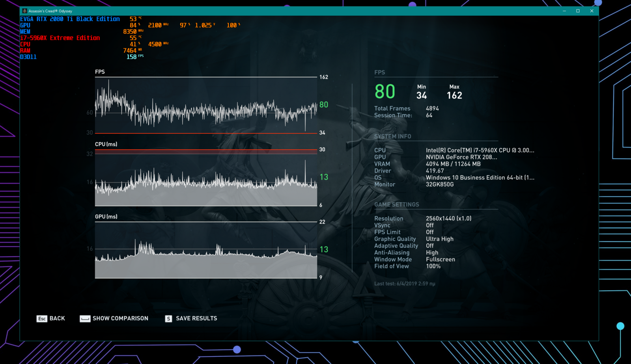Minimize the Assassin's Creed Odyssey window

point(564,11)
